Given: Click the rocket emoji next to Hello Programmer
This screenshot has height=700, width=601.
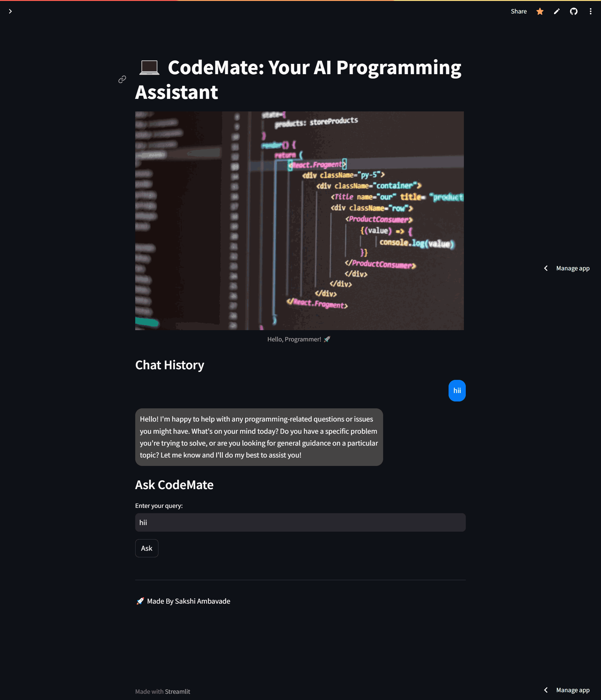Looking at the screenshot, I should (327, 339).
